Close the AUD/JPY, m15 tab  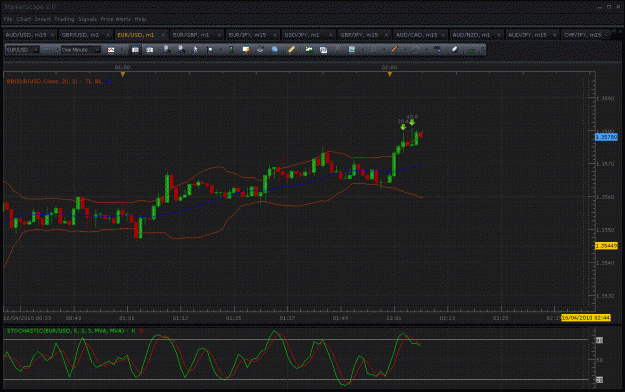(x=554, y=35)
